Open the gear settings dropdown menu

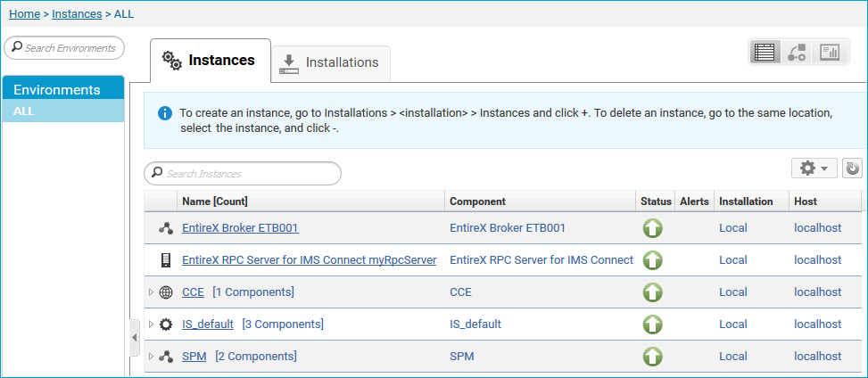pos(814,168)
